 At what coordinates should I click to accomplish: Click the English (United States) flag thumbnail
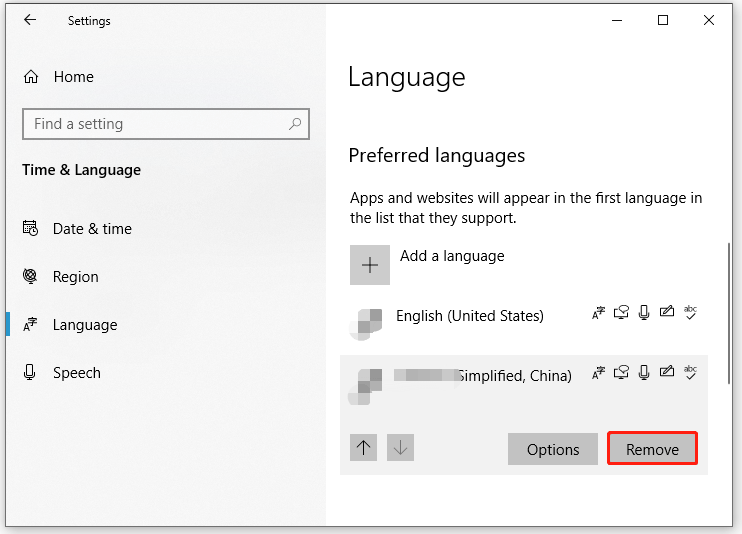click(x=365, y=324)
